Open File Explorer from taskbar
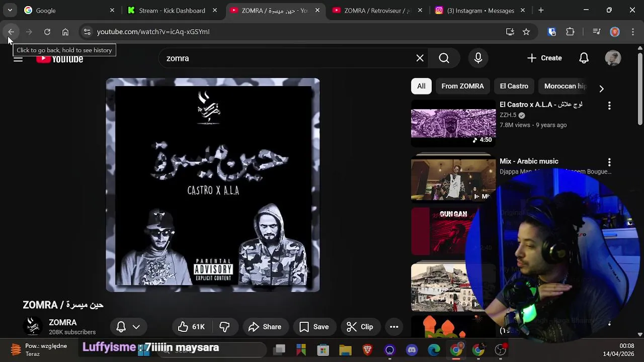This screenshot has width=644, height=362. [345, 350]
